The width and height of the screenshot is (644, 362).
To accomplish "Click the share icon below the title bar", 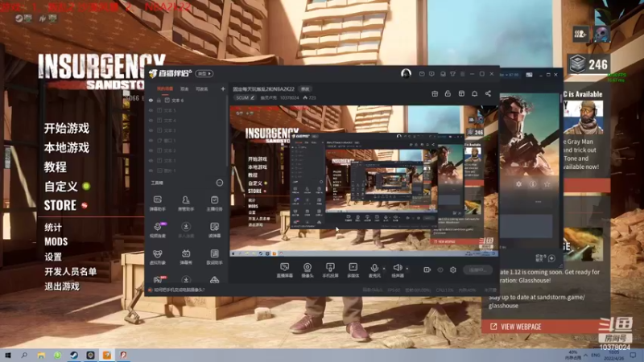I will point(488,93).
